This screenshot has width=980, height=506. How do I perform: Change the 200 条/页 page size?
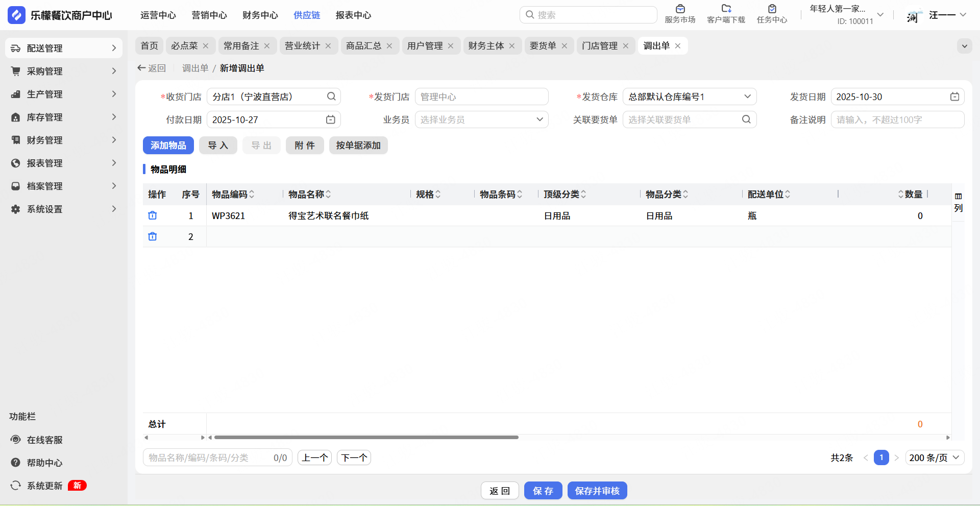point(934,457)
